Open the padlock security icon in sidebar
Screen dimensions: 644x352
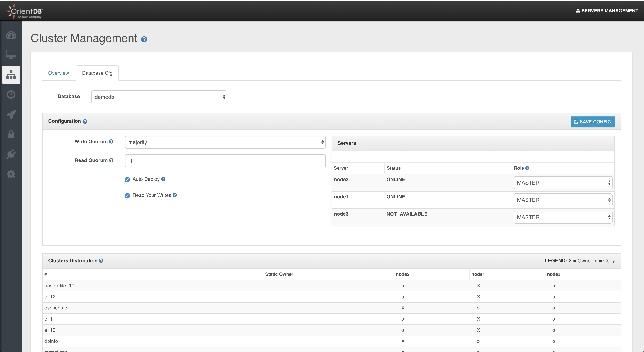click(x=11, y=134)
